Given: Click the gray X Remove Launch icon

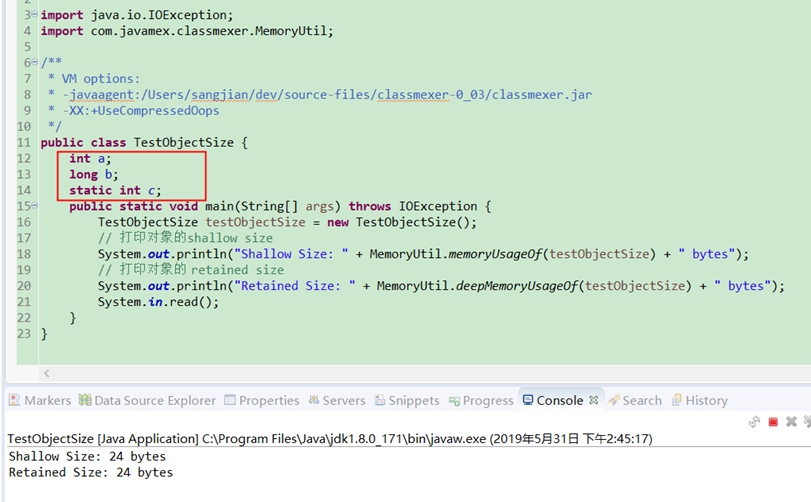Looking at the screenshot, I should coord(791,422).
